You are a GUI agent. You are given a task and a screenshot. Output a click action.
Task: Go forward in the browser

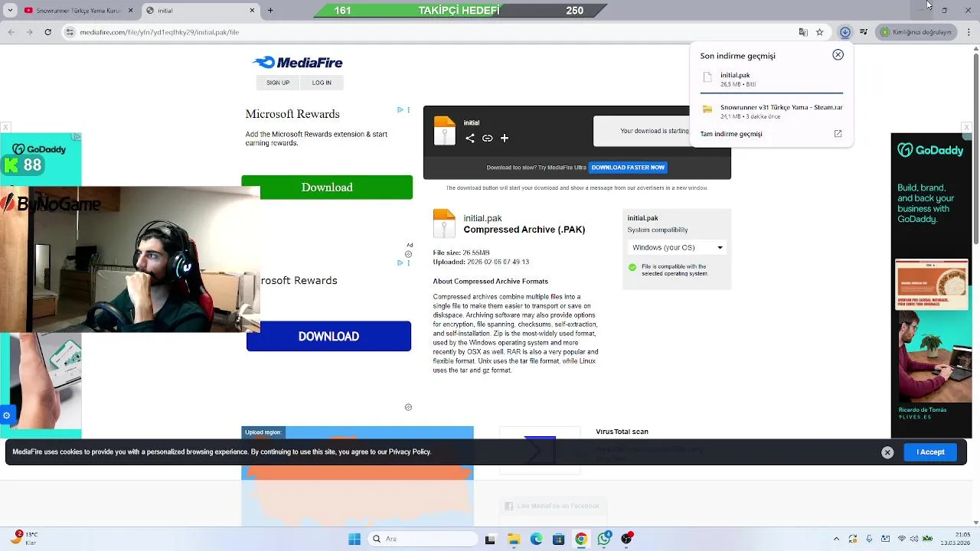[x=29, y=32]
